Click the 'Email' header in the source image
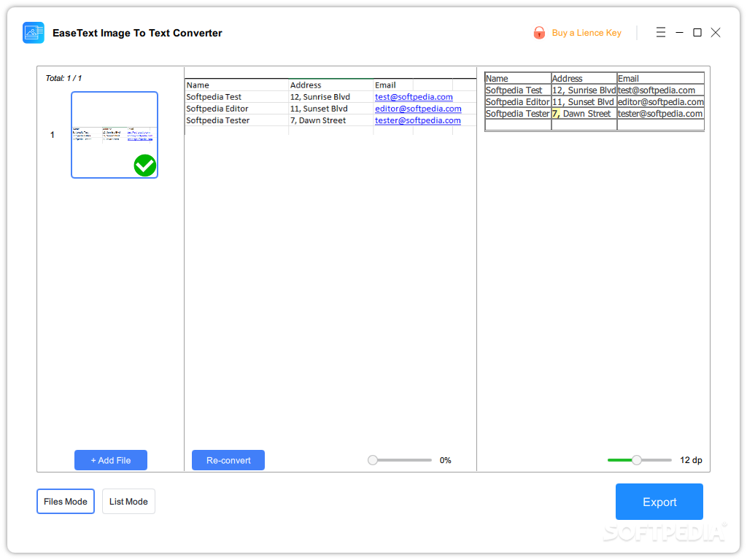This screenshot has height=560, width=747. [385, 85]
